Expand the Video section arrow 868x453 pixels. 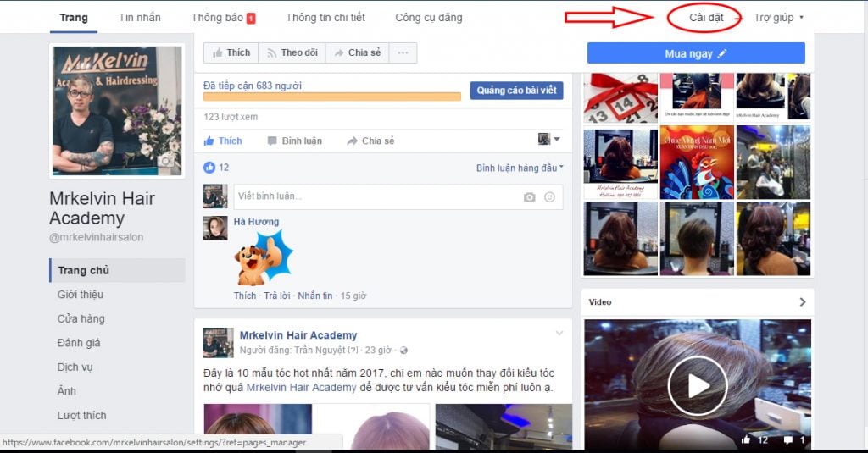coord(802,302)
